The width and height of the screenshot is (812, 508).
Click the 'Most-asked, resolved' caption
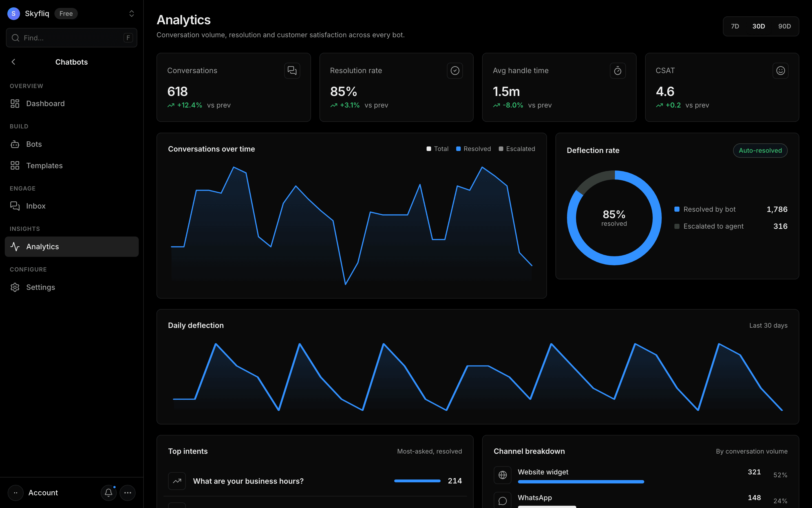[x=429, y=451]
